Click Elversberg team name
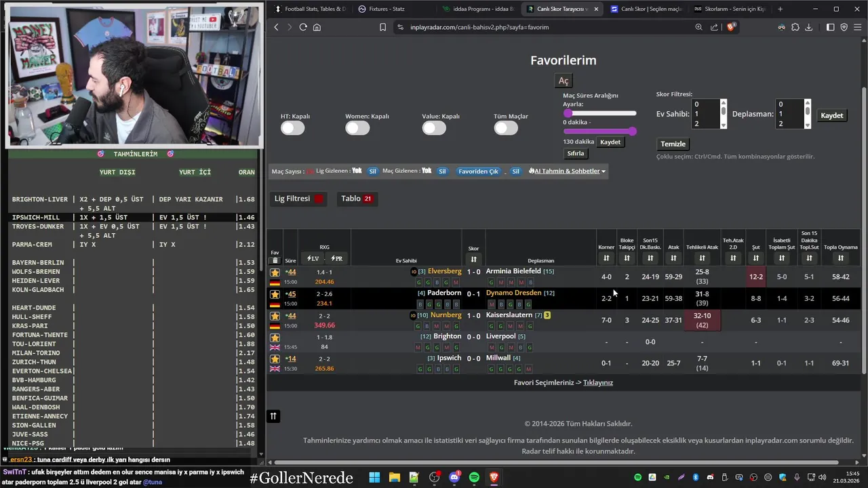 pos(444,271)
